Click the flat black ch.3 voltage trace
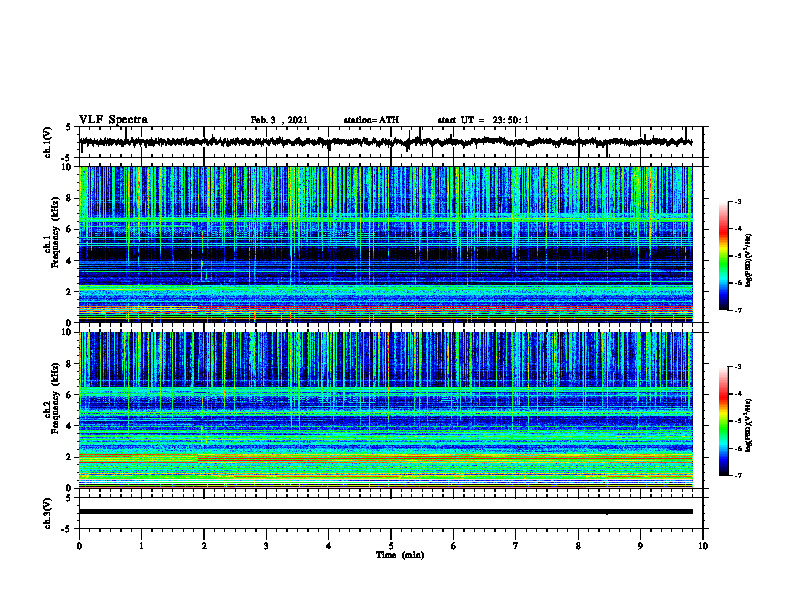The width and height of the screenshot is (792, 612). 385,512
